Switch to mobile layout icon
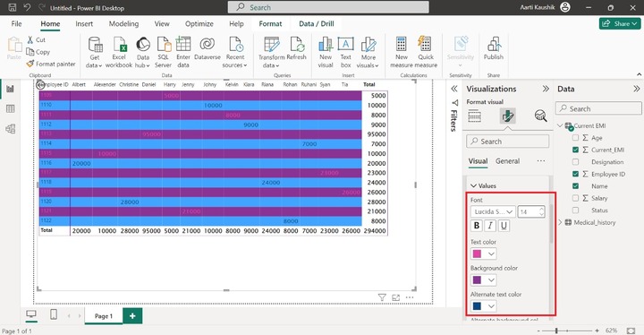 tap(54, 314)
